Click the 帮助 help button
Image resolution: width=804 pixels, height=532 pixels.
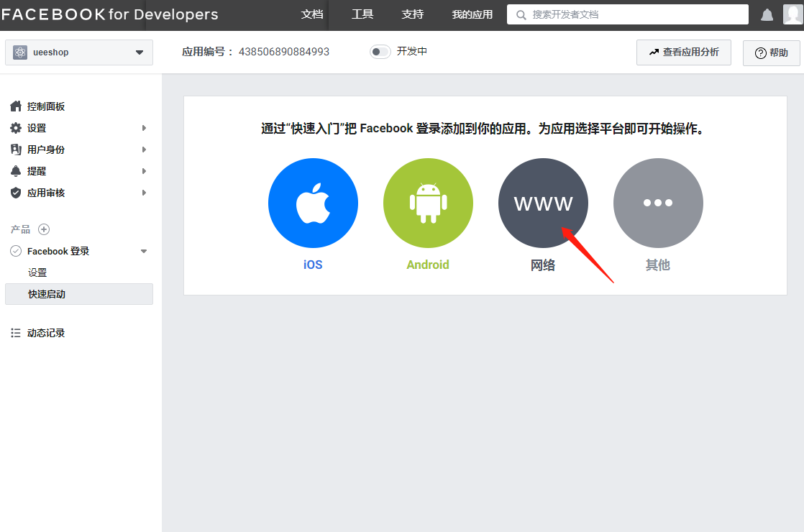point(771,52)
